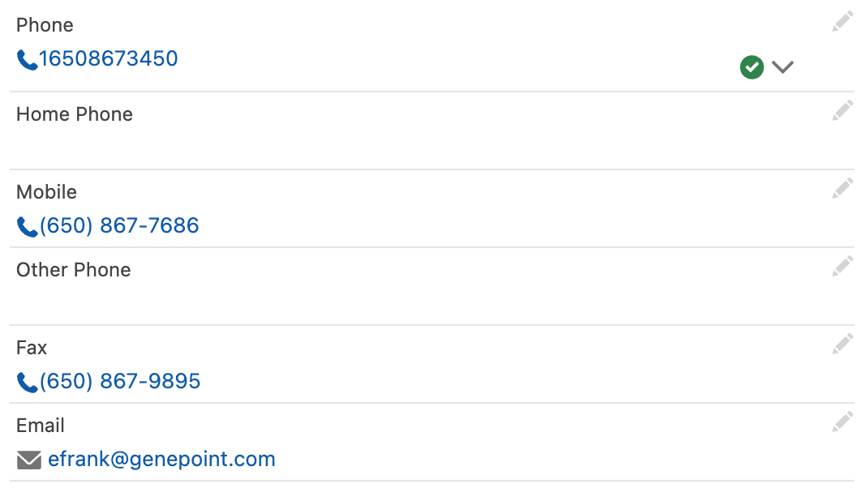Image resolution: width=868 pixels, height=488 pixels.
Task: Edit the Home Phone field pencil icon
Action: [x=843, y=111]
